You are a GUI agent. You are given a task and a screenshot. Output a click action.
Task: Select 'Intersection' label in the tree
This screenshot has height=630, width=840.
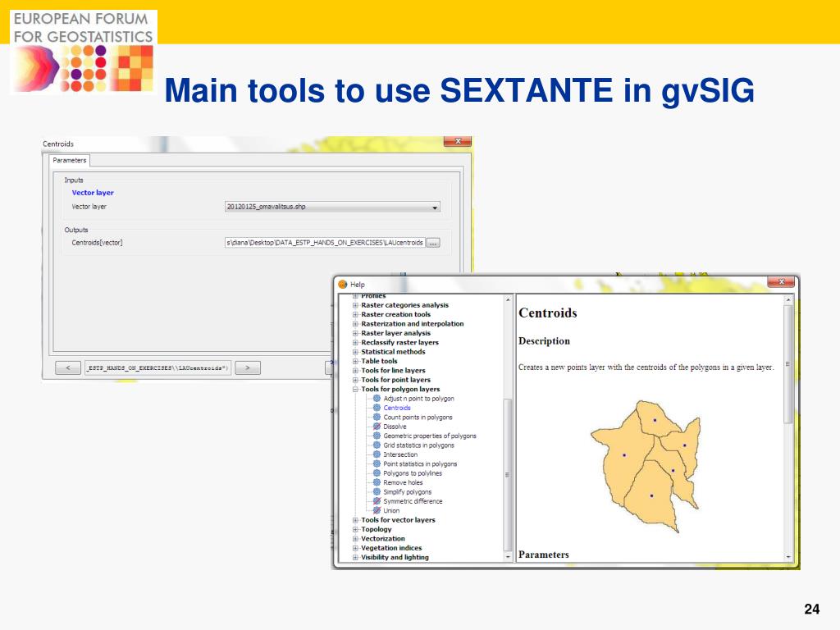pos(400,454)
